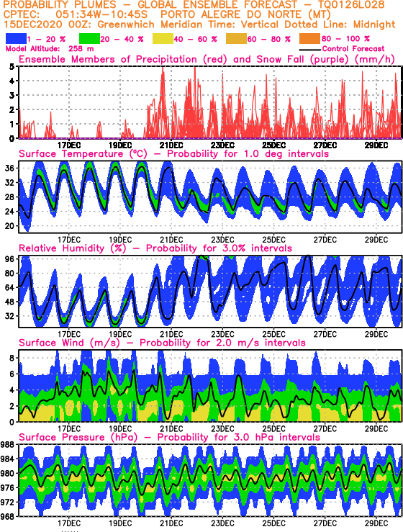Click 21DEC tick below precipitation chart
Screen dimensions: 403x532
click(171, 145)
